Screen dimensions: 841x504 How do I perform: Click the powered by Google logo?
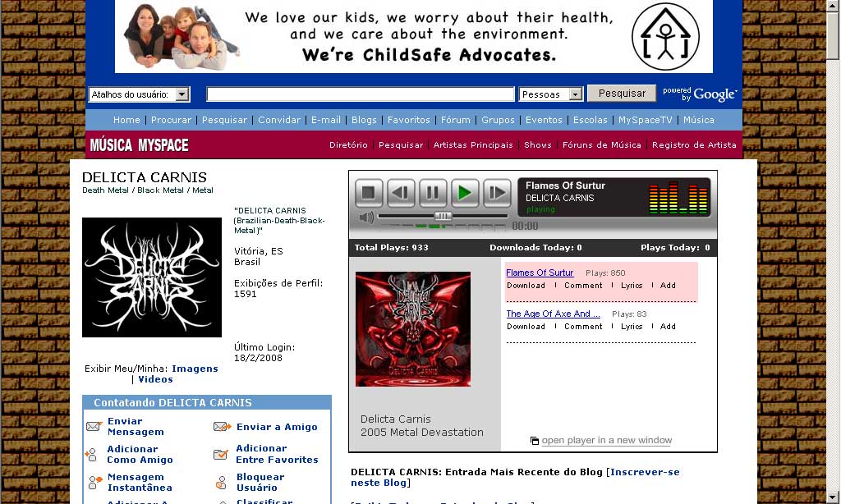pyautogui.click(x=700, y=94)
